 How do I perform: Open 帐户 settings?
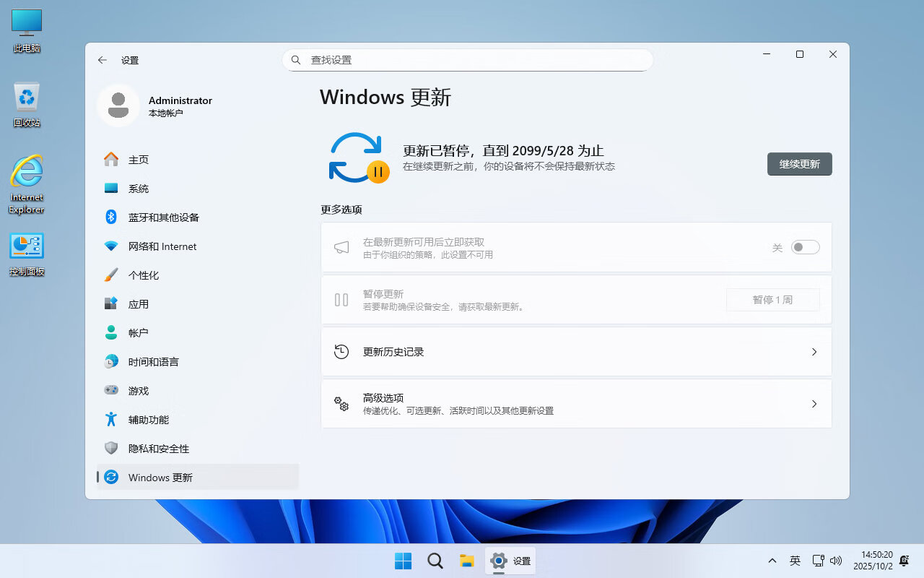tap(137, 333)
